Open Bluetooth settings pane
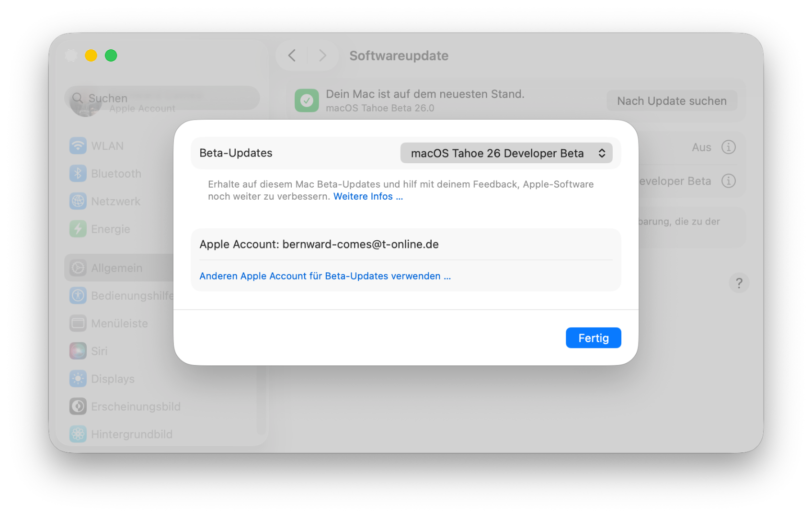Screen dimensions: 812x517 [116, 174]
